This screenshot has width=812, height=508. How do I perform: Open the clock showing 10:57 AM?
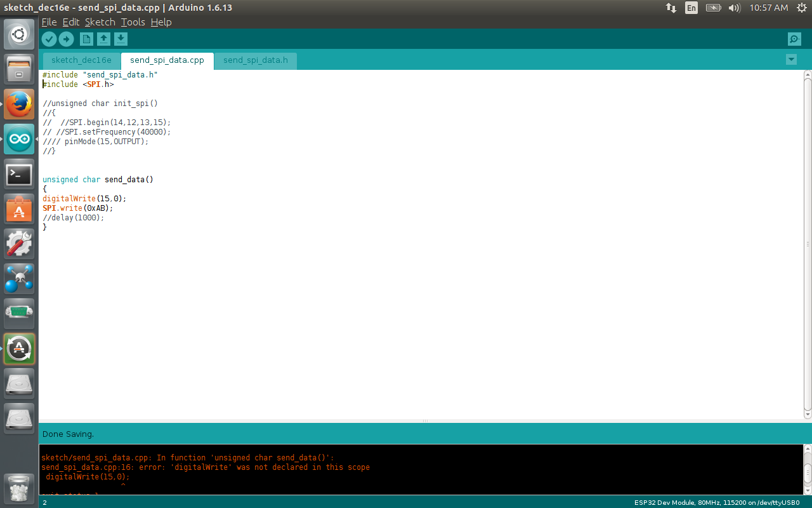click(769, 8)
